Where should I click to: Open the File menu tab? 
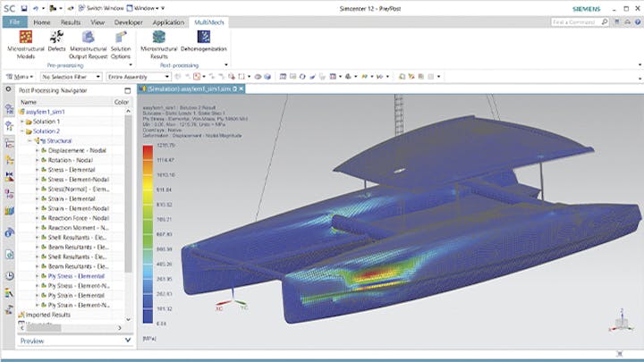(x=16, y=21)
